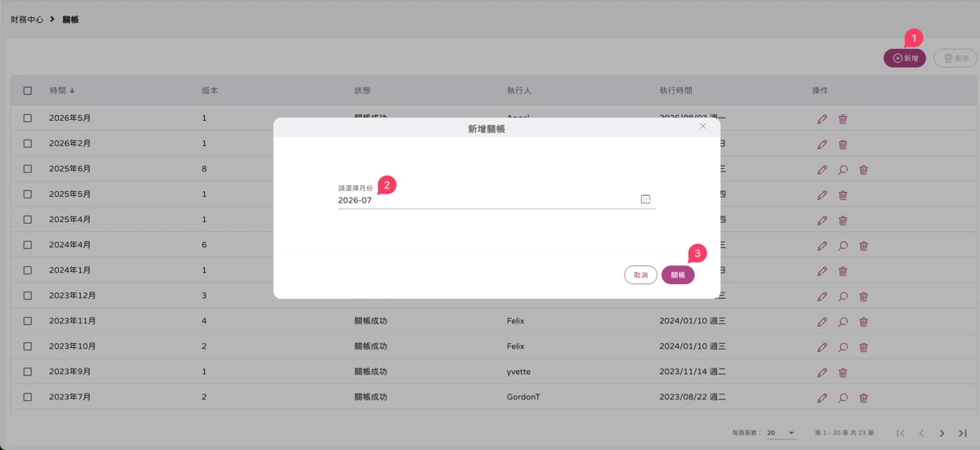
Task: Edit the 2024年4月 record with pencil icon
Action: [x=822, y=246]
